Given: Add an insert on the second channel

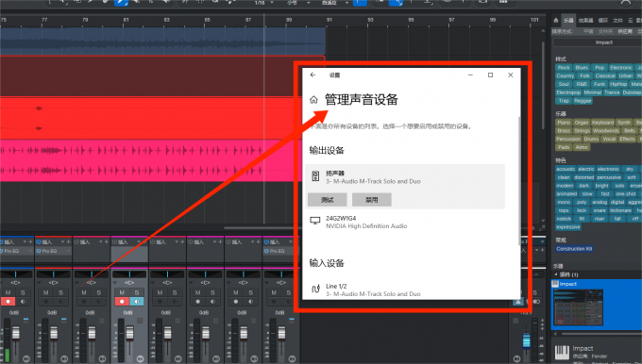Looking at the screenshot, I should (68, 242).
